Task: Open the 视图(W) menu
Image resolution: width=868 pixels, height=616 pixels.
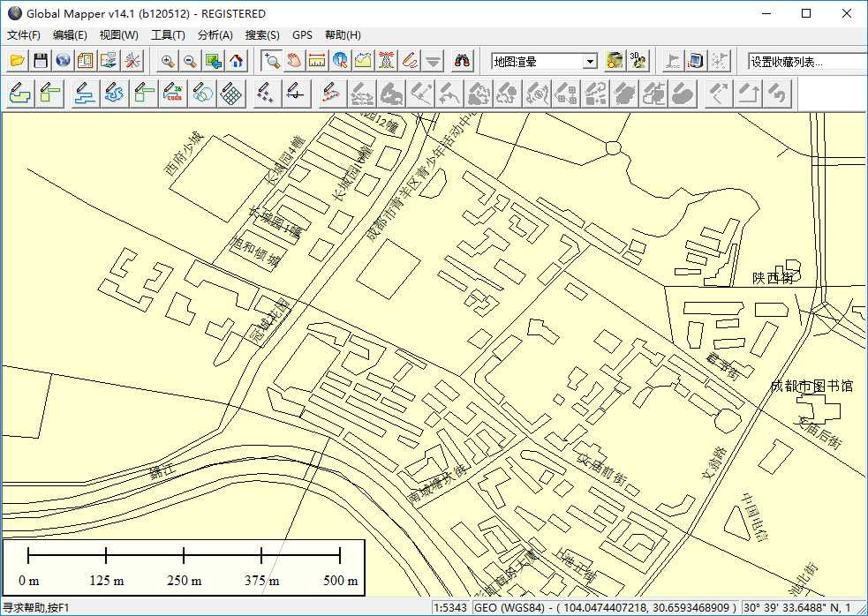Action: point(118,35)
